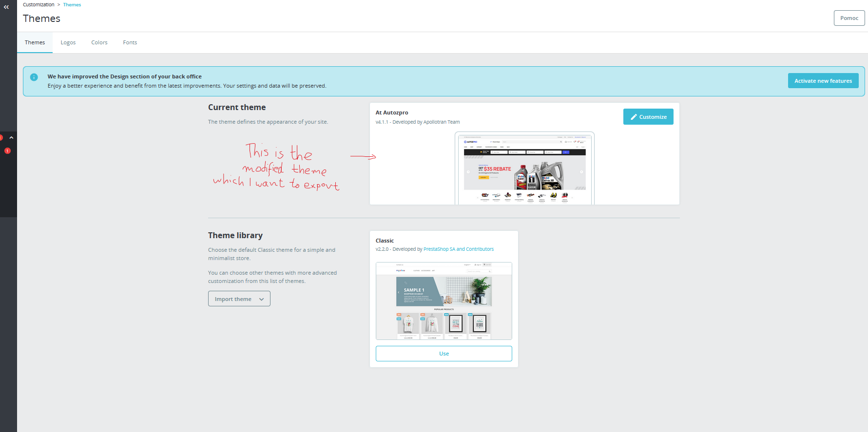Open PrestaShop SA and Contributors link
Image resolution: width=868 pixels, height=432 pixels.
(x=459, y=249)
